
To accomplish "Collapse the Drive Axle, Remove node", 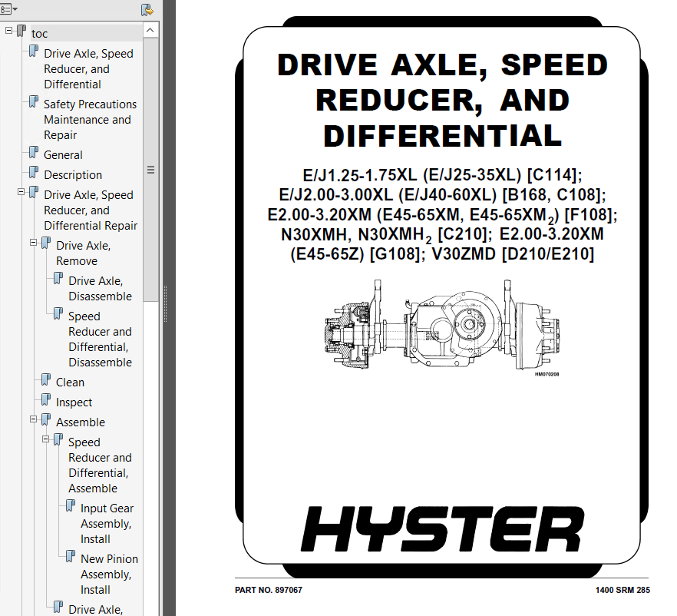I will tap(33, 243).
